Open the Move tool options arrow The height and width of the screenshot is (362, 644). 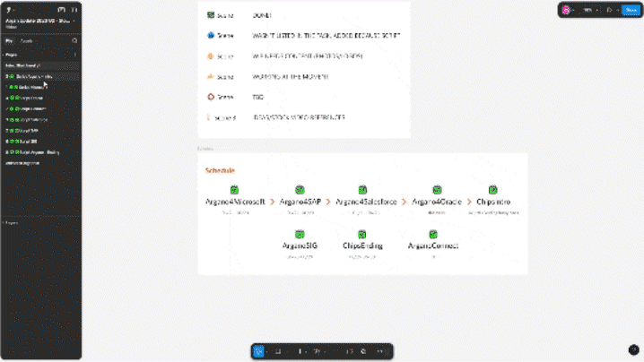pyautogui.click(x=267, y=351)
